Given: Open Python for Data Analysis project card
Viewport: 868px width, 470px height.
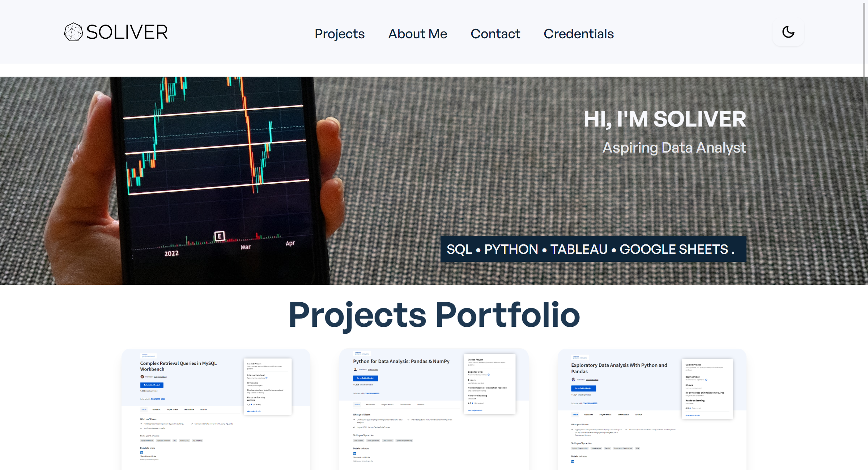Looking at the screenshot, I should (434, 409).
